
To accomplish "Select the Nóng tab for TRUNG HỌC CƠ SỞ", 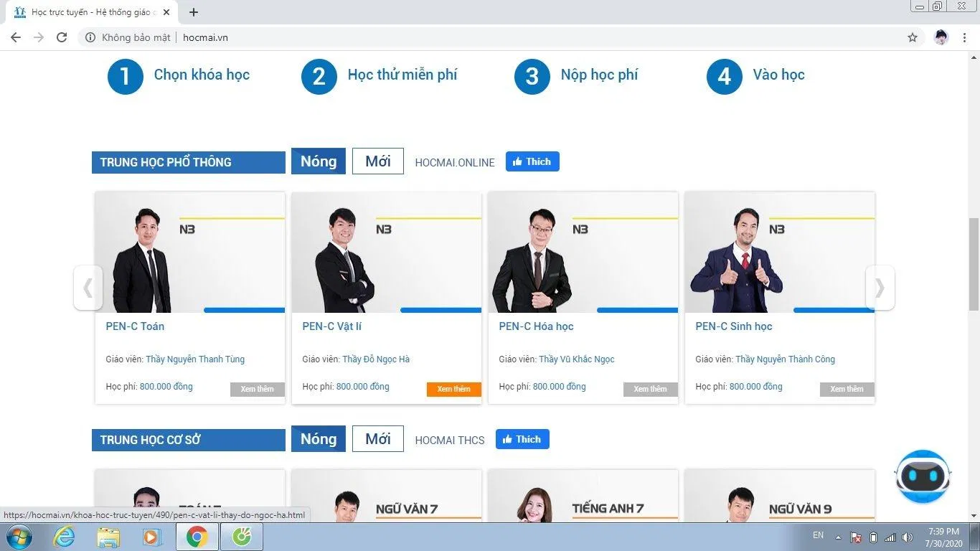I will 318,438.
